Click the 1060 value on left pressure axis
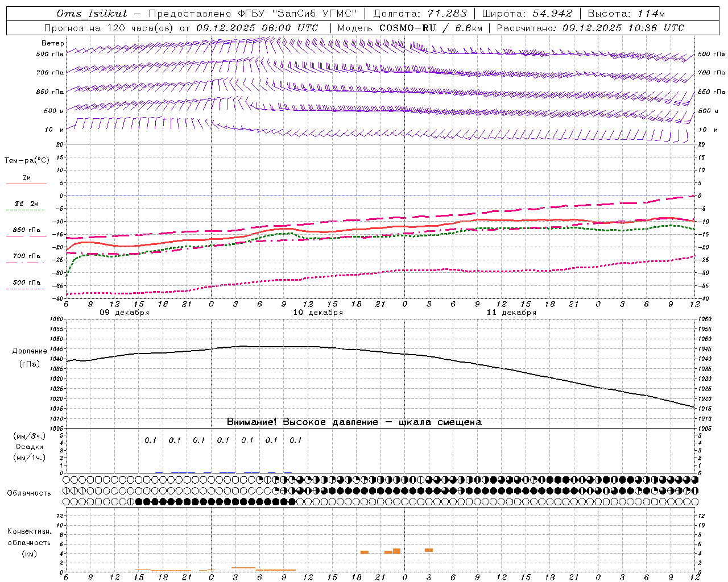The height and width of the screenshot is (582, 728). pos(56,319)
